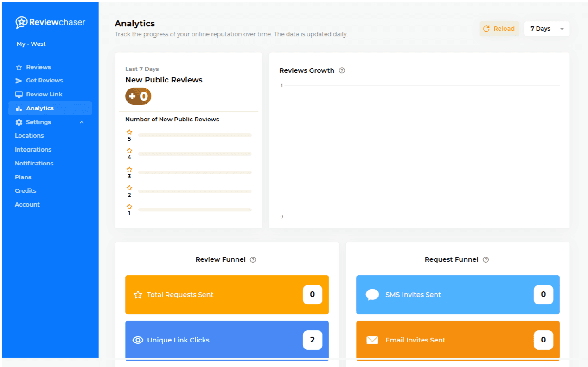Collapse the Settings submenu chevron
Screen dimensions: 588x367
(82, 122)
